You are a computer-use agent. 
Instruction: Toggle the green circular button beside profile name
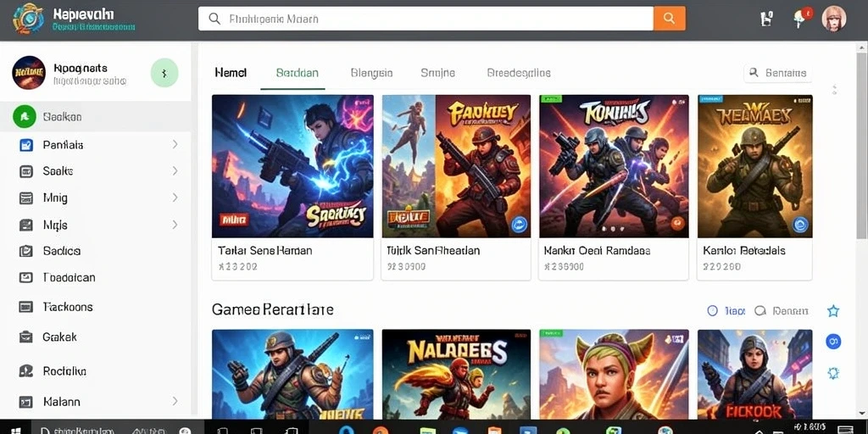(x=164, y=73)
